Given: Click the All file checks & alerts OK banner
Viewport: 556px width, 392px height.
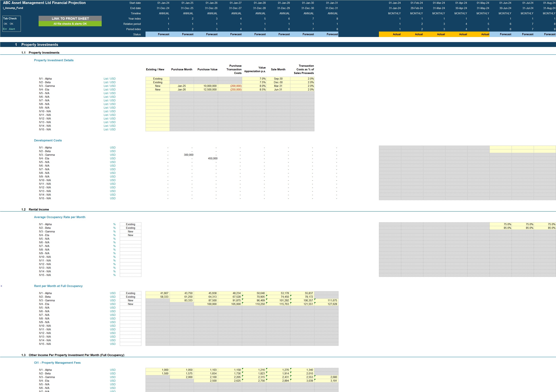Looking at the screenshot, I should (x=70, y=24).
